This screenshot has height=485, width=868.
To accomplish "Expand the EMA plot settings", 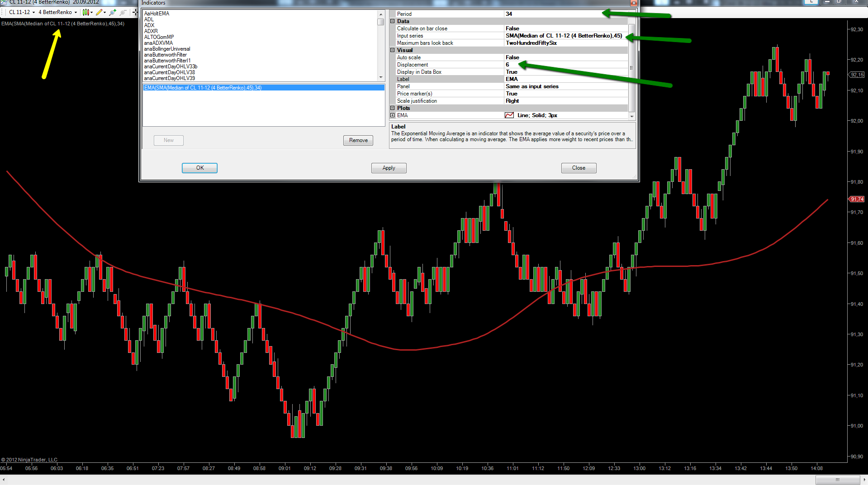I will tap(393, 115).
